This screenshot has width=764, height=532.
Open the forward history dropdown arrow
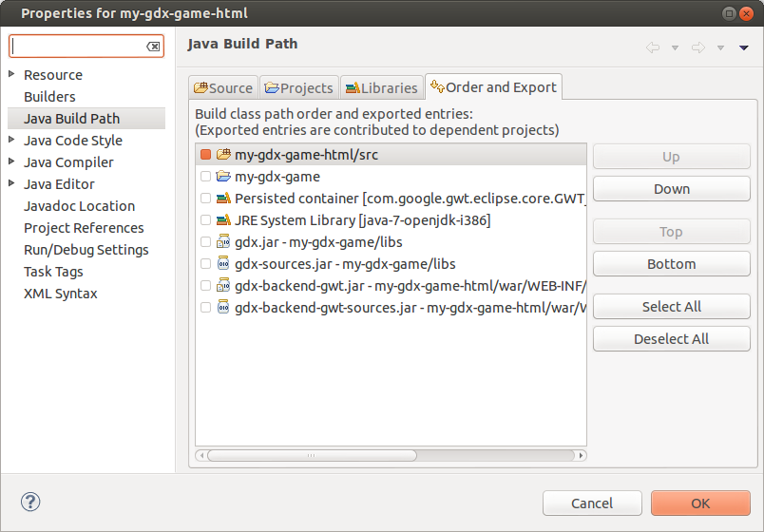tap(720, 47)
